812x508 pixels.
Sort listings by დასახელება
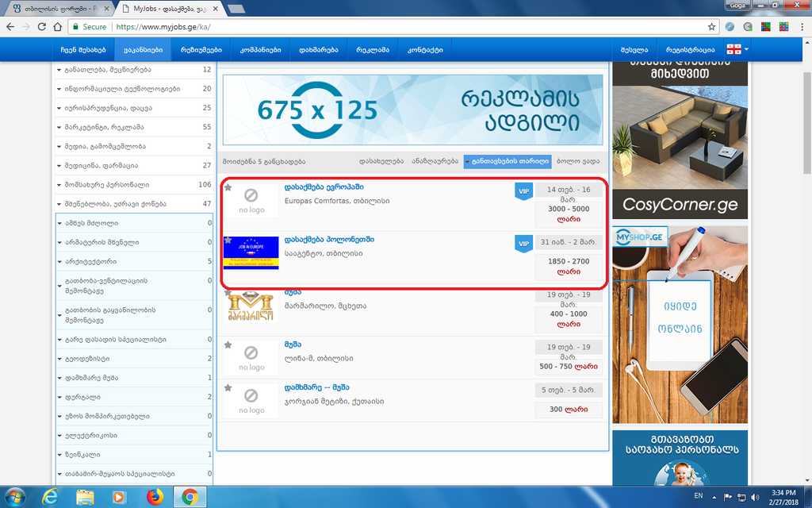click(x=381, y=161)
